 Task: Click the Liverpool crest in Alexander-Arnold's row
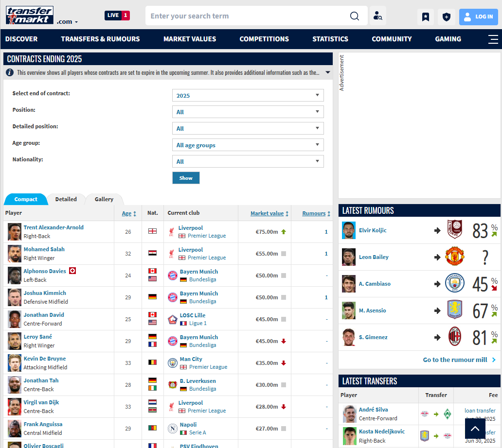click(172, 232)
